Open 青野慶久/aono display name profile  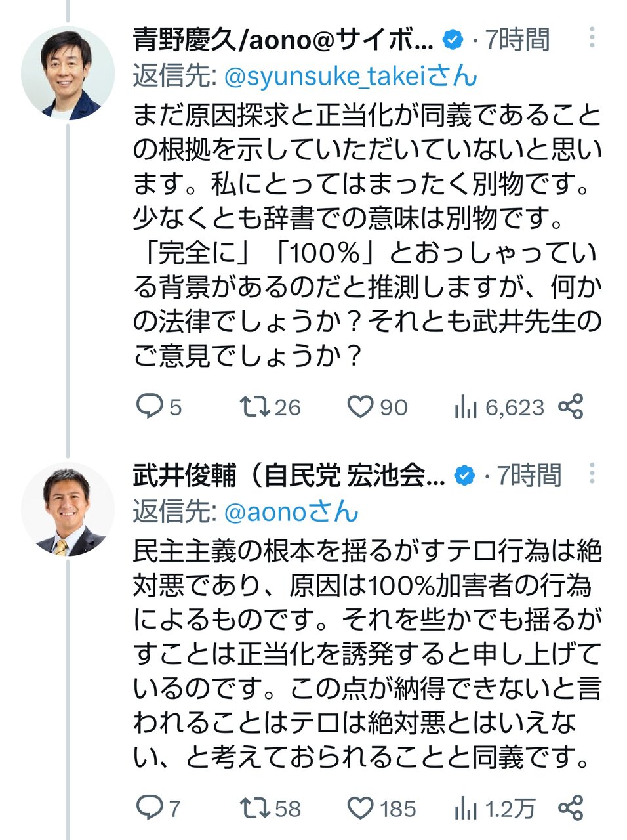(283, 41)
